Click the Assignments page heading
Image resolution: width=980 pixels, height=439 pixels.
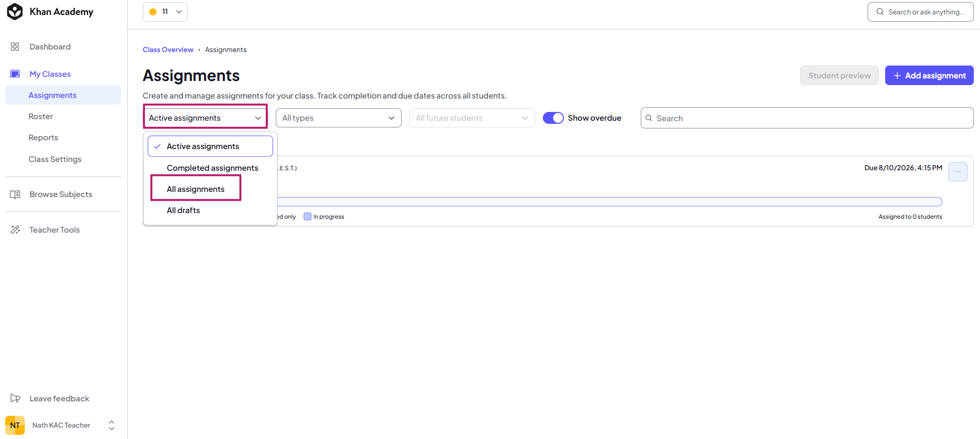191,76
